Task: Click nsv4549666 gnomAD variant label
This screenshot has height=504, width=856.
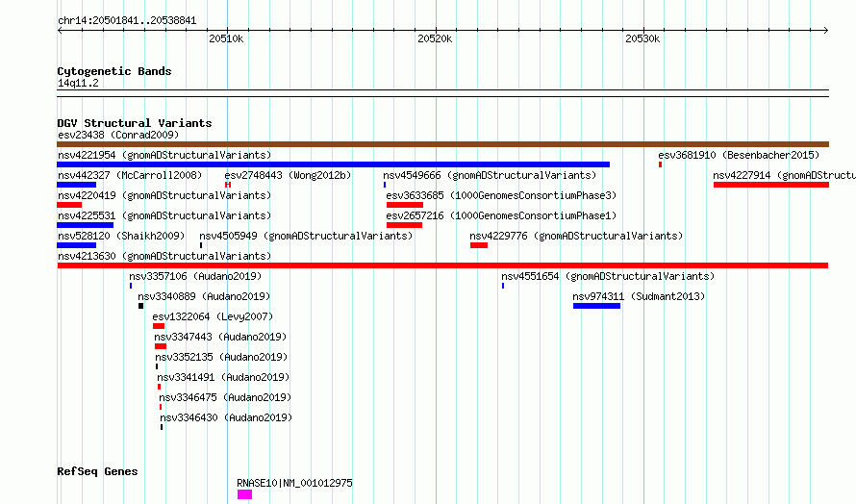Action: (490, 175)
